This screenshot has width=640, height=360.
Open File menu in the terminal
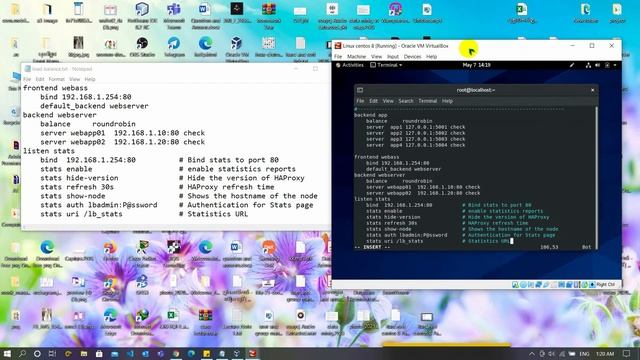click(360, 101)
